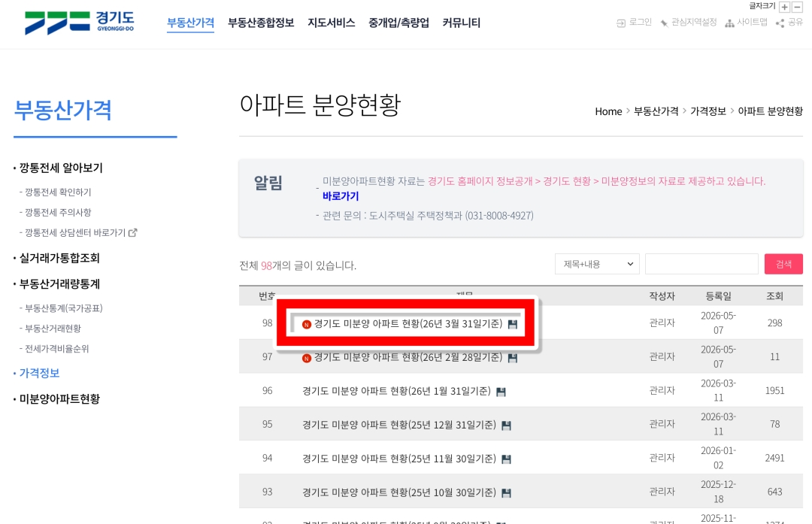The width and height of the screenshot is (812, 524).
Task: Open the 커뮤니티 top menu
Action: (462, 23)
